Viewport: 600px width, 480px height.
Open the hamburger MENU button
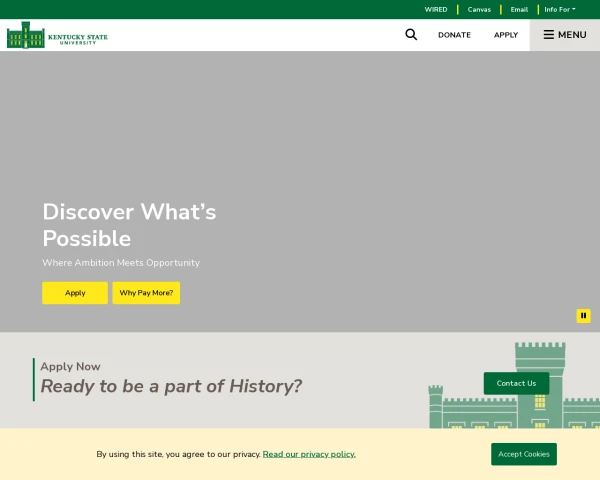coord(565,35)
